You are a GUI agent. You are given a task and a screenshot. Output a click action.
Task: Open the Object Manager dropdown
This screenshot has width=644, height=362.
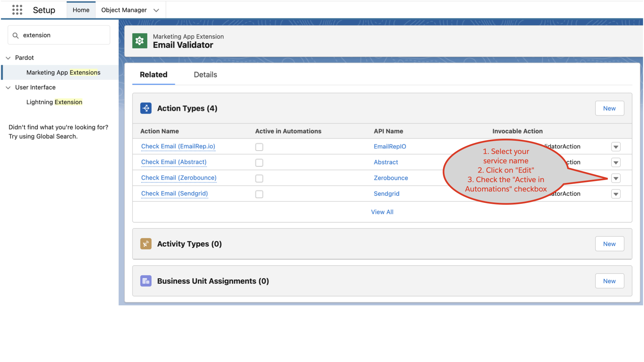click(156, 10)
